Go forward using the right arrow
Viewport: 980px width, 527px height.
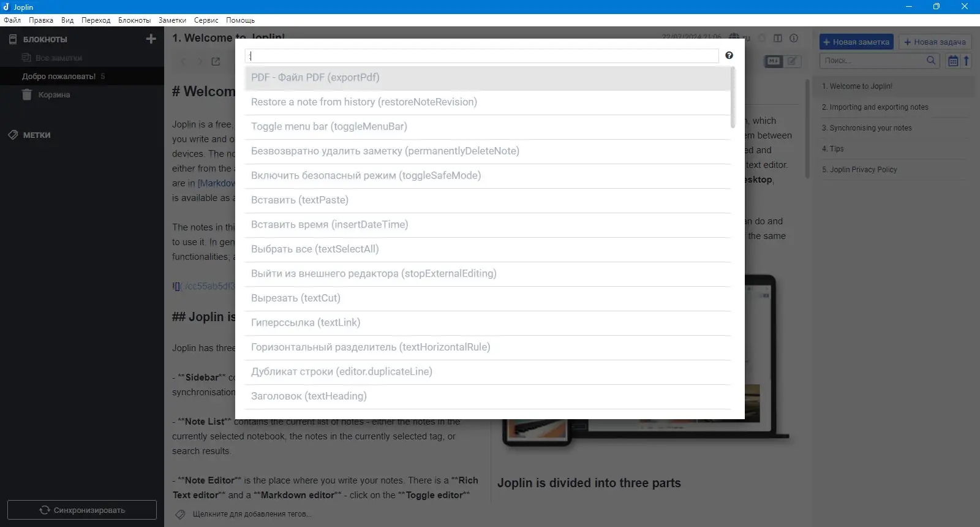pos(199,61)
